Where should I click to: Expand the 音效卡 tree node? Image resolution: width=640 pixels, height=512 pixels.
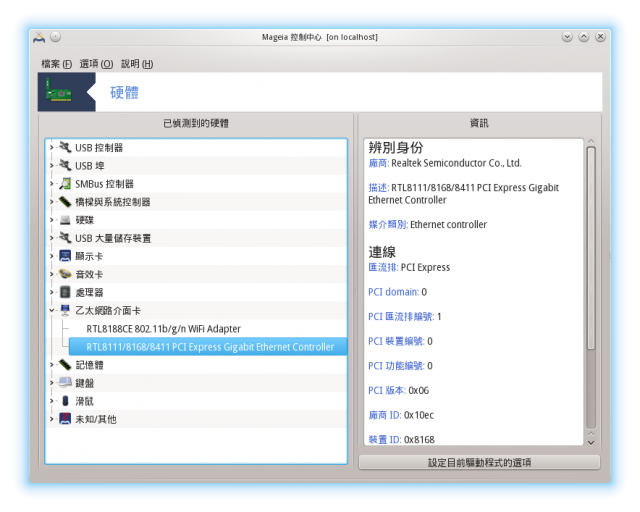point(51,274)
